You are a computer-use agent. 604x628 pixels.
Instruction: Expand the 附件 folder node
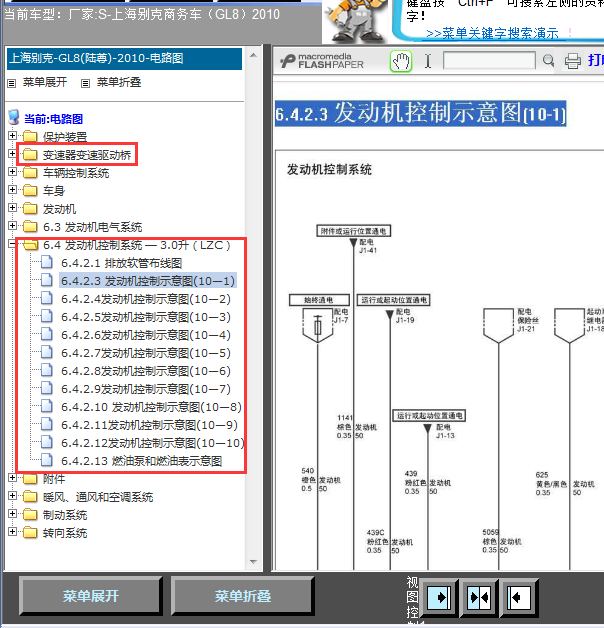click(12, 477)
